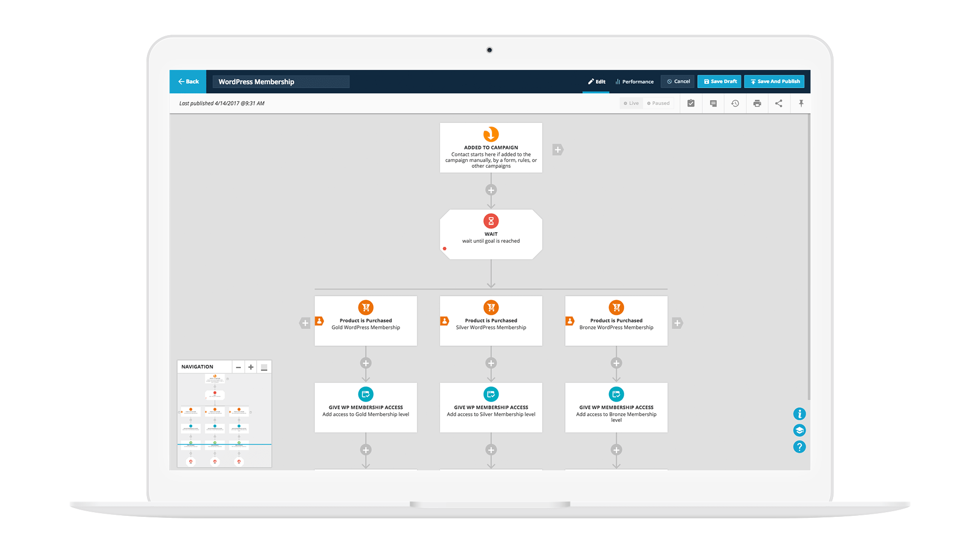Set campaign status to Paused
980x551 pixels.
658,104
